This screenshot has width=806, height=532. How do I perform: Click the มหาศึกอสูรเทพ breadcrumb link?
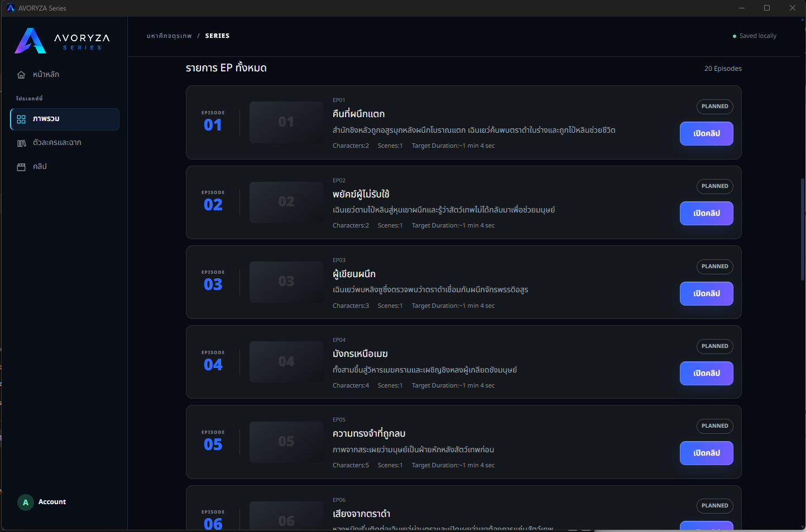(169, 36)
